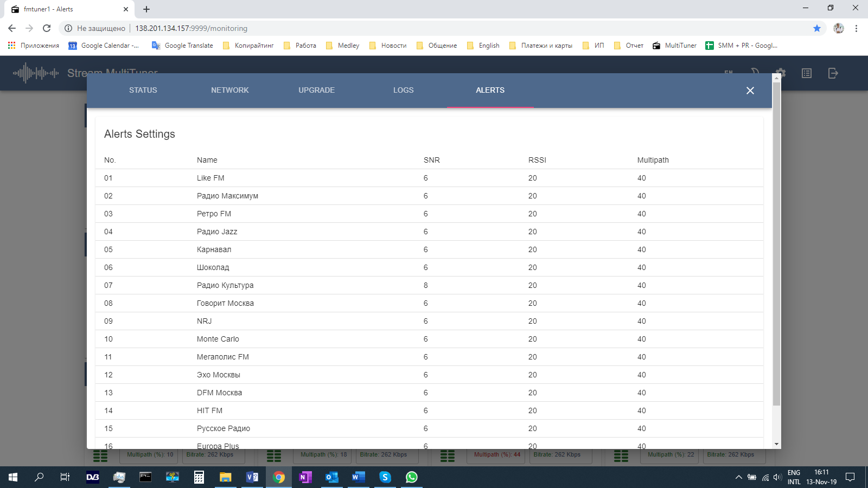The width and height of the screenshot is (868, 488).
Task: Launch Skype from the taskbar
Action: [385, 477]
